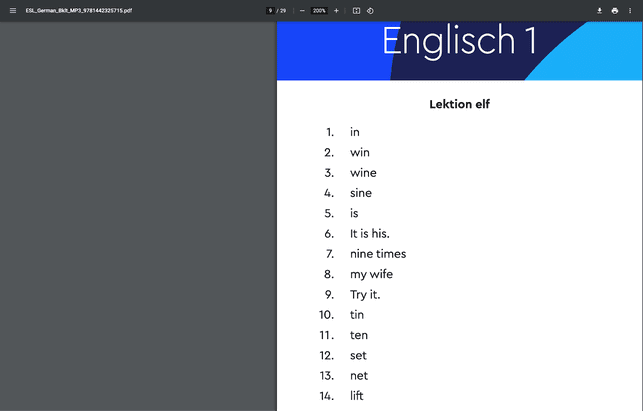Print the PDF document

[x=615, y=10]
